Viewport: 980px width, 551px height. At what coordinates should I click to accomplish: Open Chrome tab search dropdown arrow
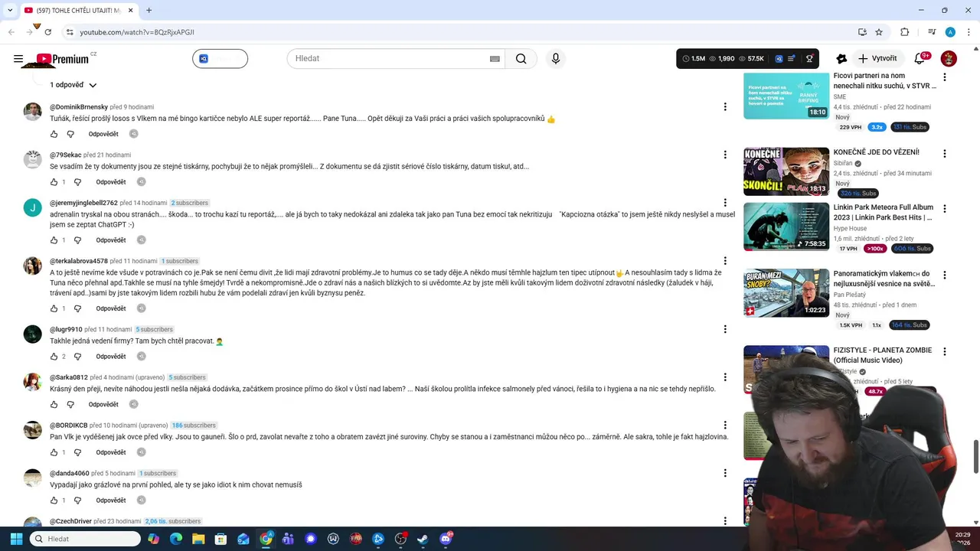click(x=10, y=10)
